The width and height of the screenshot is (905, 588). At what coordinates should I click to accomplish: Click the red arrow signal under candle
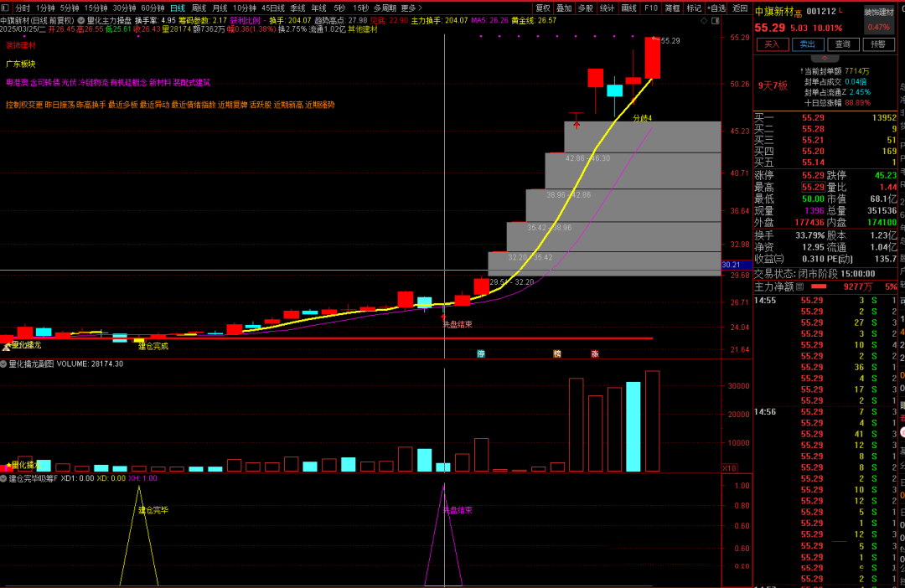[577, 123]
